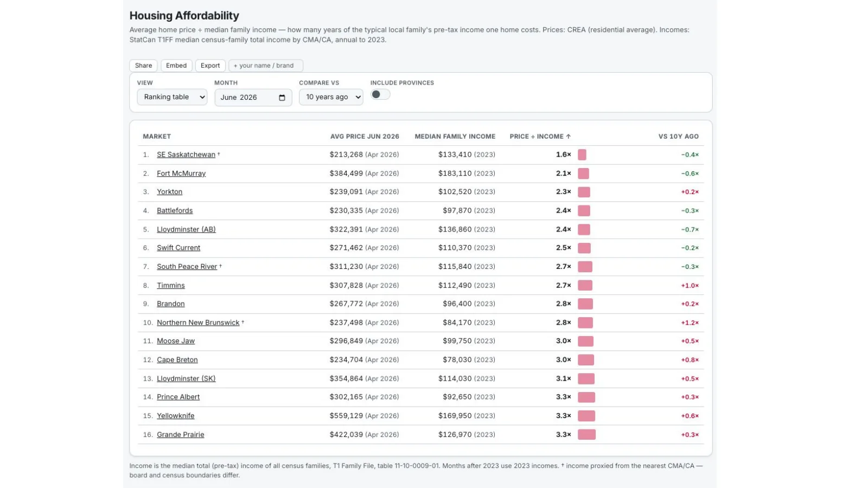Open the Northern New Brunswick market link
The height and width of the screenshot is (488, 868).
(198, 323)
